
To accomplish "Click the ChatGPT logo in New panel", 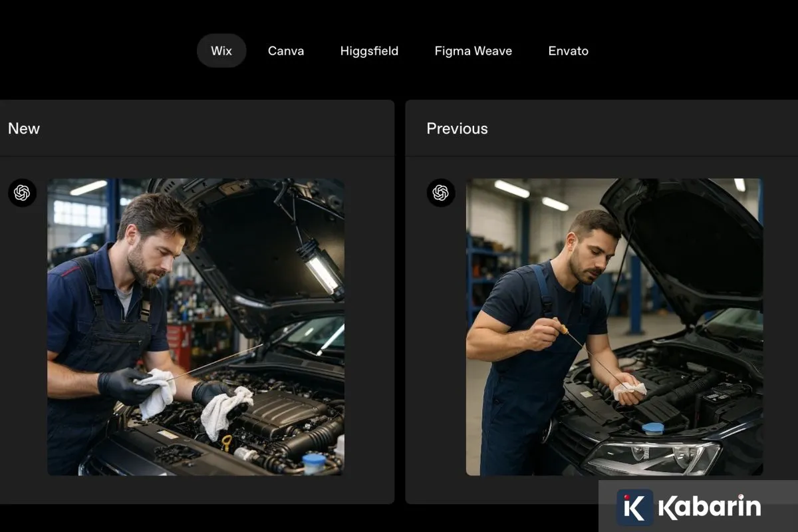I will tap(22, 193).
